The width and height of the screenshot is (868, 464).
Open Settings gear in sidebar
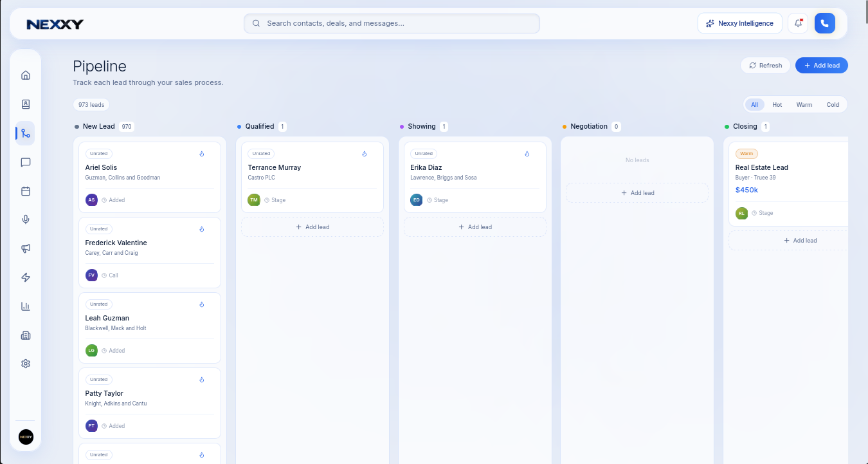[x=26, y=364]
